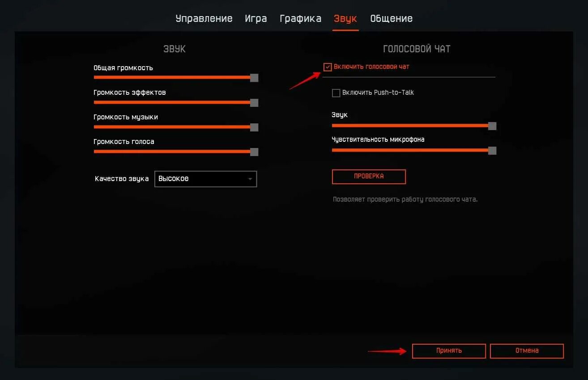Click the ЗВУК section heading

tap(175, 49)
